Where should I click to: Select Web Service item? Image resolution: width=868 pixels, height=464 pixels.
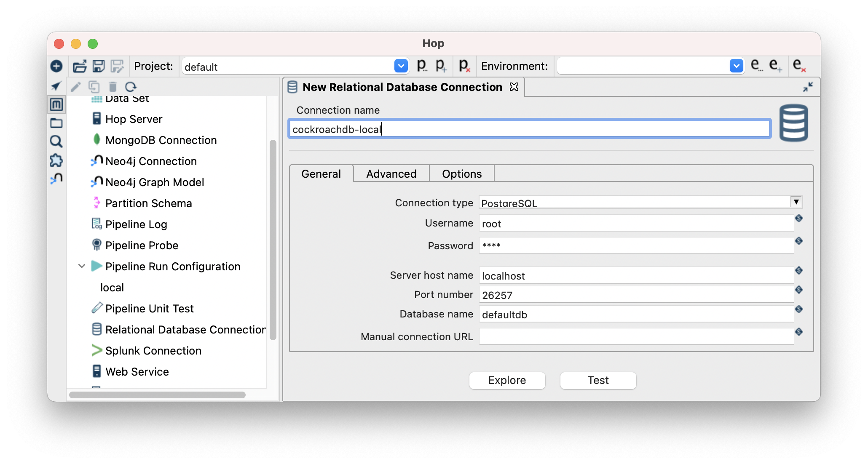[x=137, y=372]
